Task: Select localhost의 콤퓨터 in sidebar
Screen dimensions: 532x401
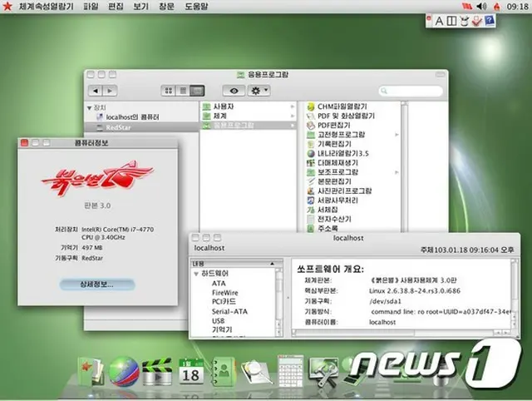Action: point(132,117)
